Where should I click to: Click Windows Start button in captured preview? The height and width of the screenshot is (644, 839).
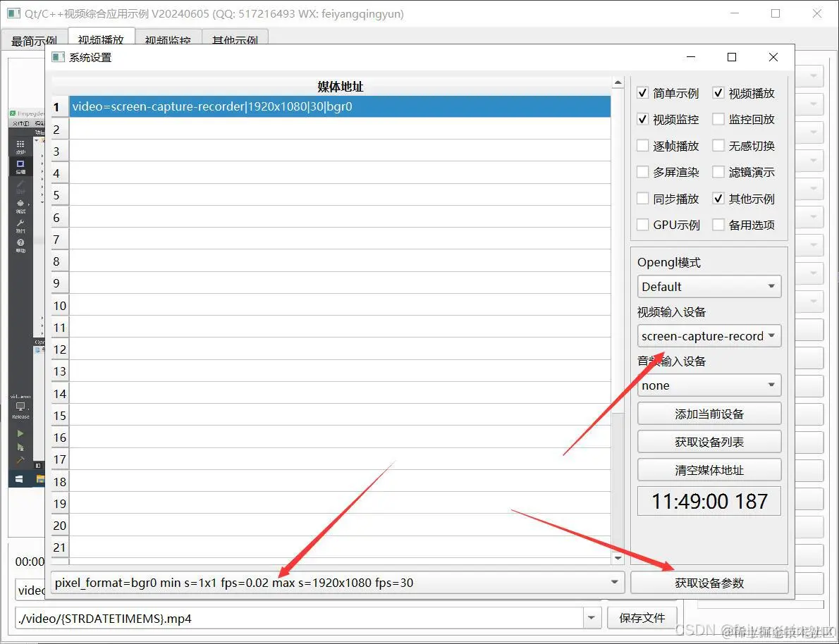[19, 479]
